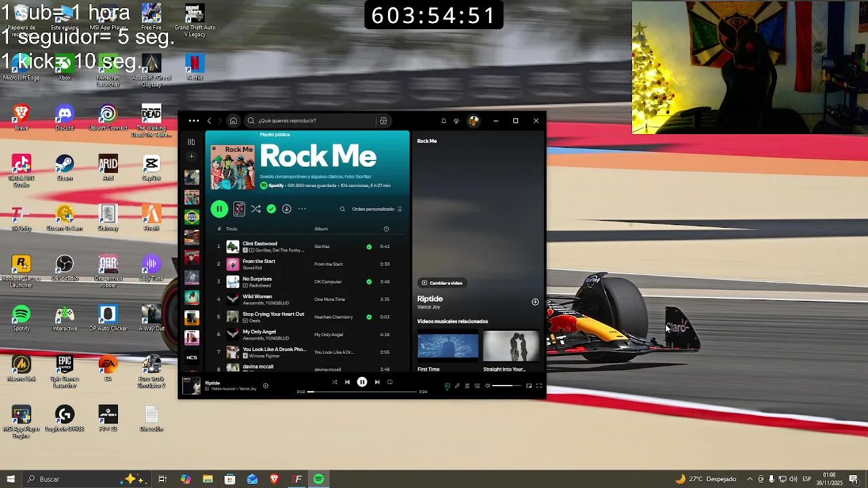
Task: Open Gorillaz album link in first row
Action: (x=322, y=247)
